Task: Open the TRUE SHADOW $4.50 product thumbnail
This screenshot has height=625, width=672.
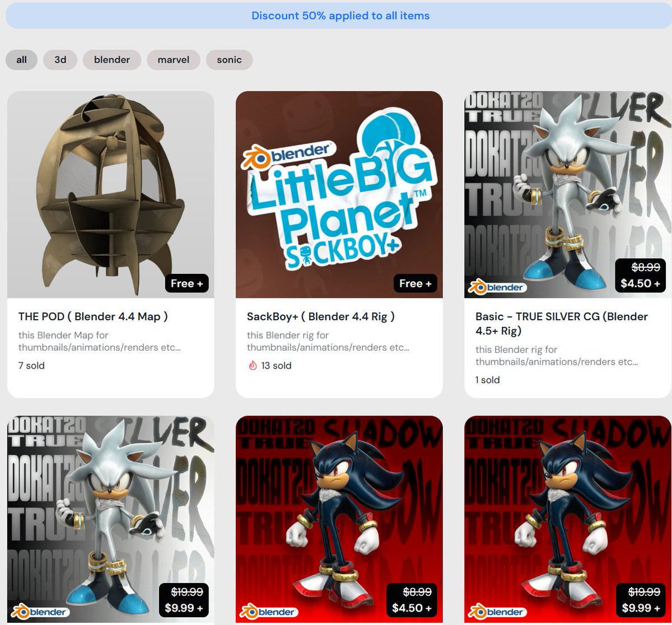Action: tap(339, 519)
